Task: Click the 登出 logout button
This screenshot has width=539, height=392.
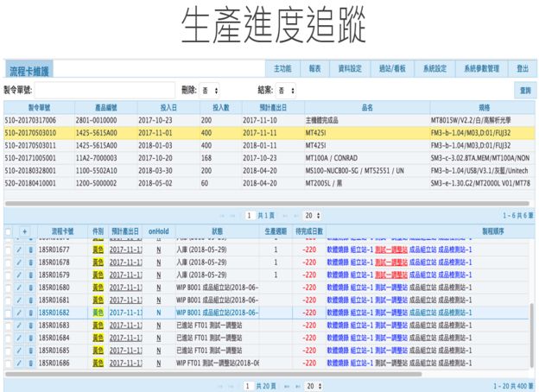Action: (522, 68)
